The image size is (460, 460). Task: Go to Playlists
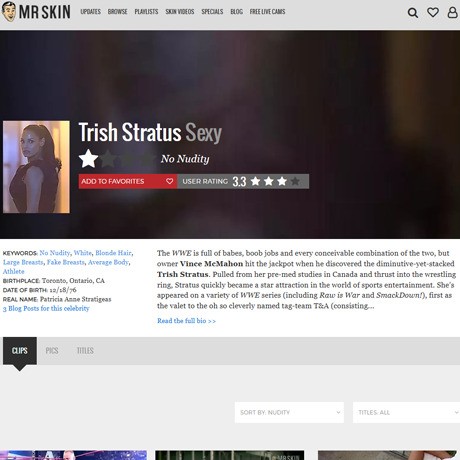[146, 12]
